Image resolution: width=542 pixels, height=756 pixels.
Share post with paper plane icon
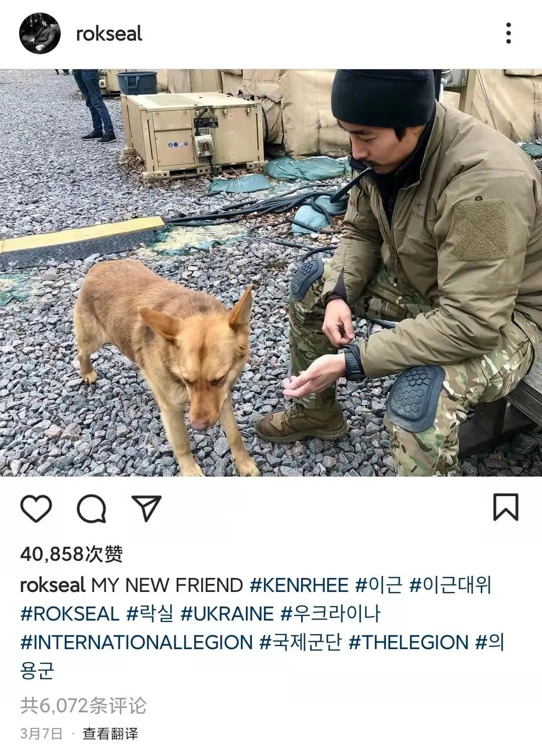(146, 508)
